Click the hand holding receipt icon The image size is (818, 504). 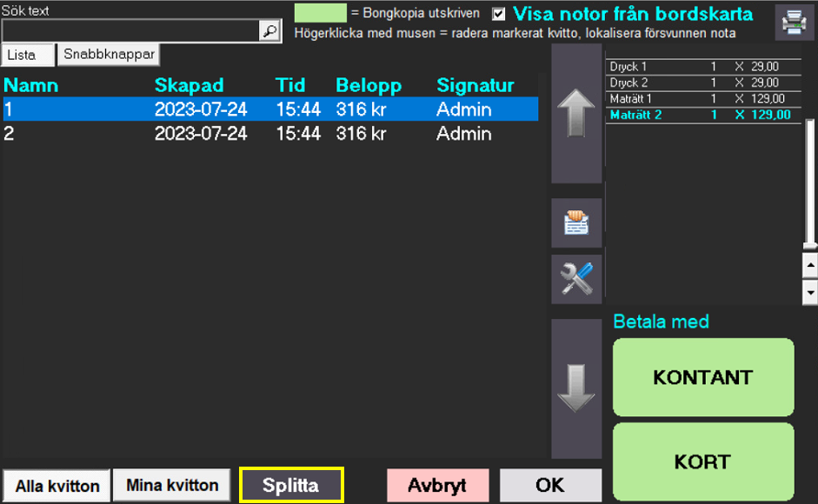point(576,223)
